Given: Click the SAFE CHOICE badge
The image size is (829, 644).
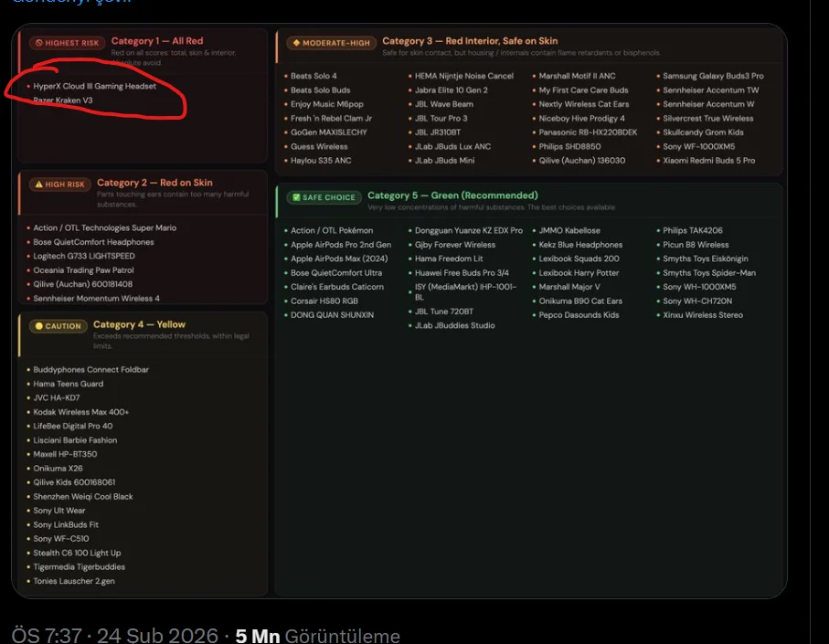Looking at the screenshot, I should click(x=324, y=197).
